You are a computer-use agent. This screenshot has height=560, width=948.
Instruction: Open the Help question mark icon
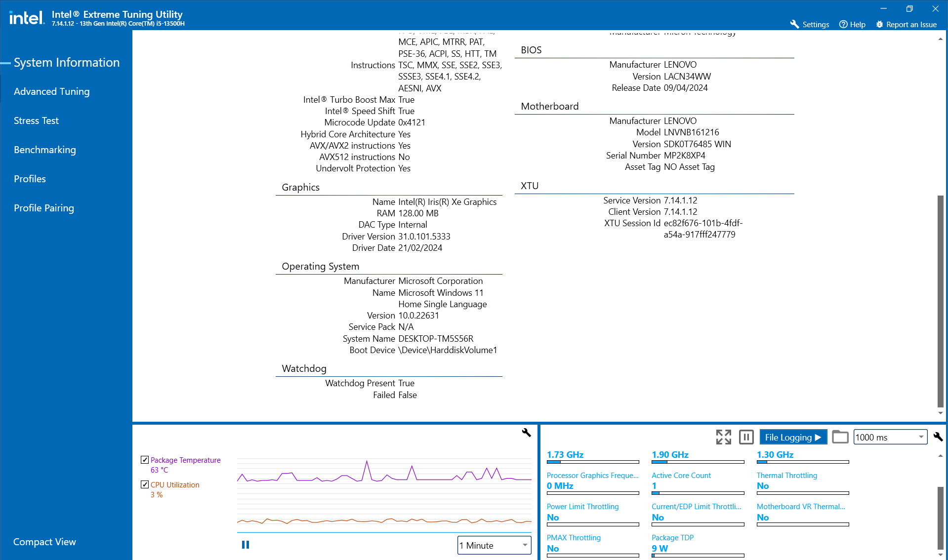(843, 24)
